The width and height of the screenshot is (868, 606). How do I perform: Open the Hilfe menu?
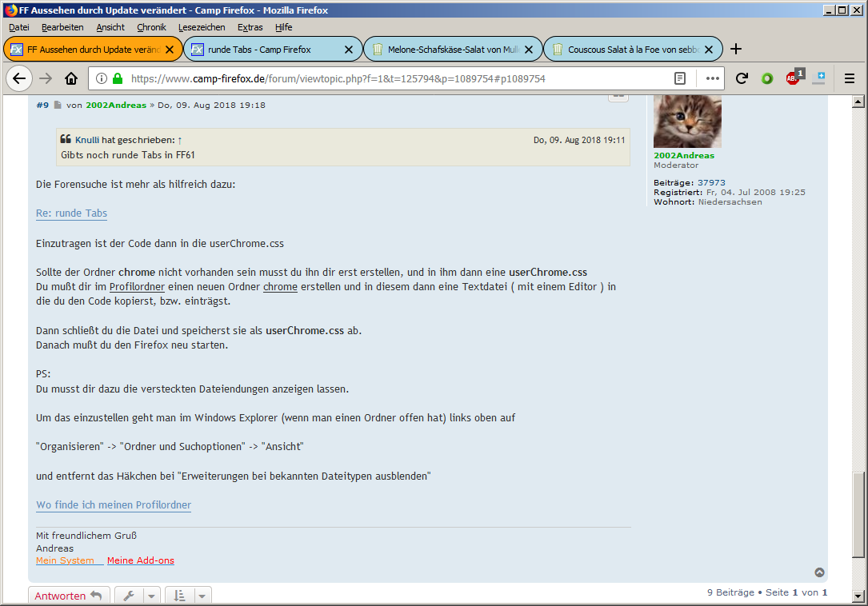[283, 27]
